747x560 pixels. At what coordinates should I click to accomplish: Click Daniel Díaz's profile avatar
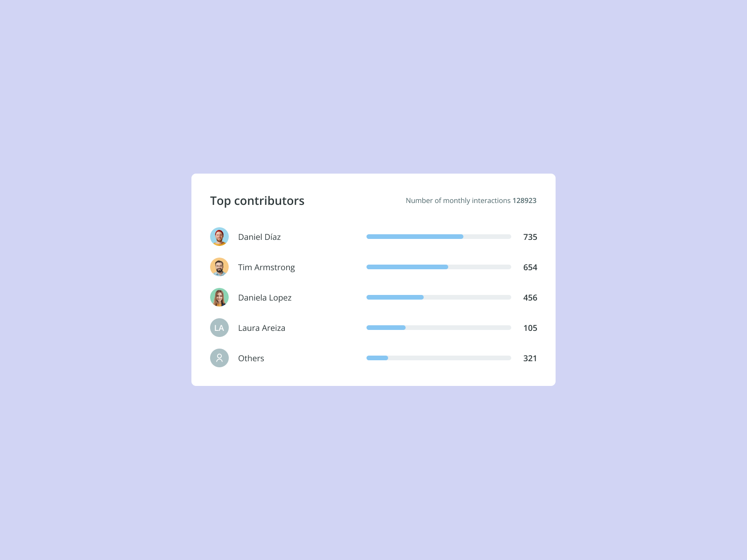point(219,237)
